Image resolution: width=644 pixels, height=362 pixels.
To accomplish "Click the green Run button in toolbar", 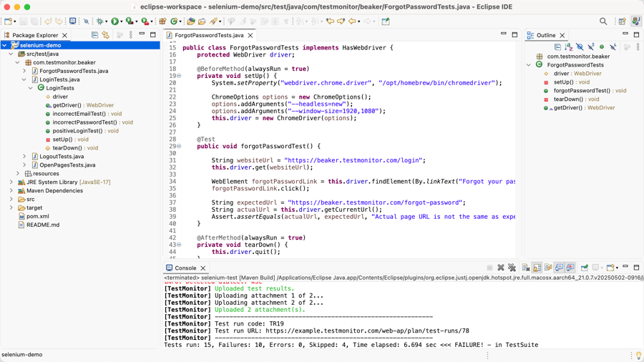I will point(114,21).
